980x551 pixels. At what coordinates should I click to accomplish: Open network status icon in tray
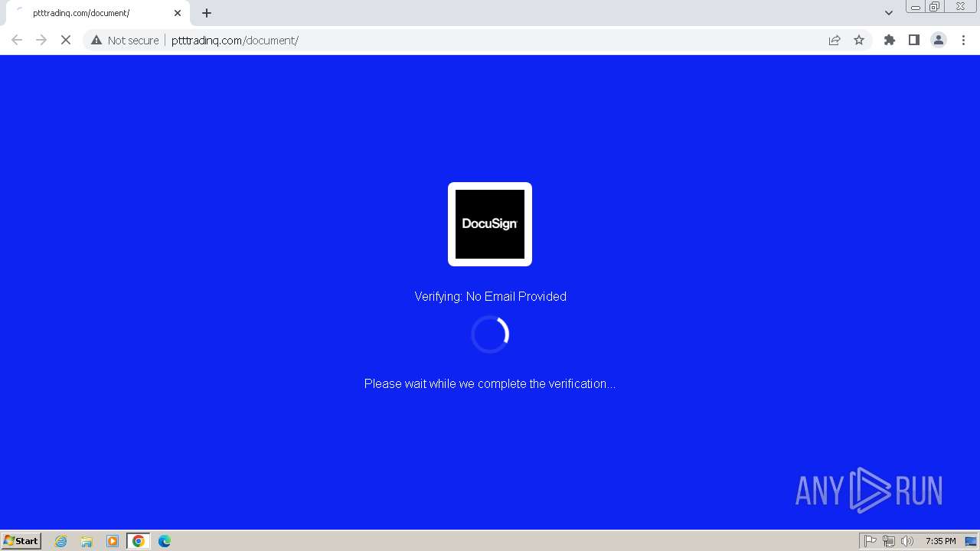(889, 541)
